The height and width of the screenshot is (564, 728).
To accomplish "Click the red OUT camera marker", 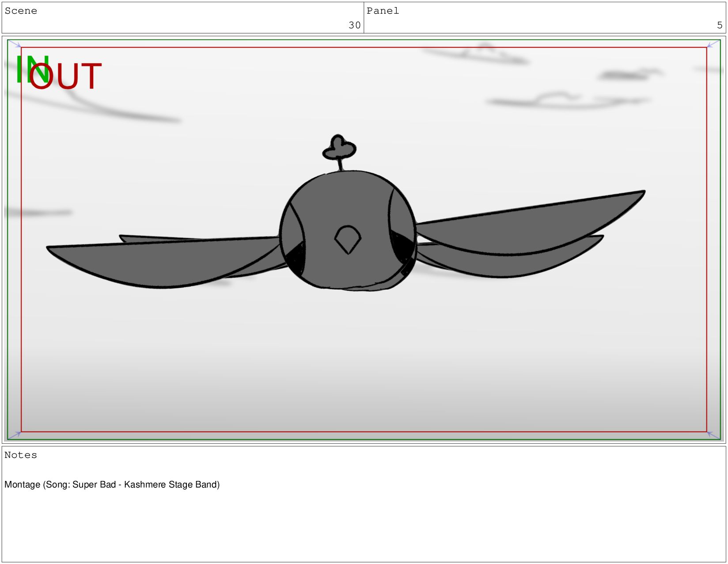I will [65, 76].
